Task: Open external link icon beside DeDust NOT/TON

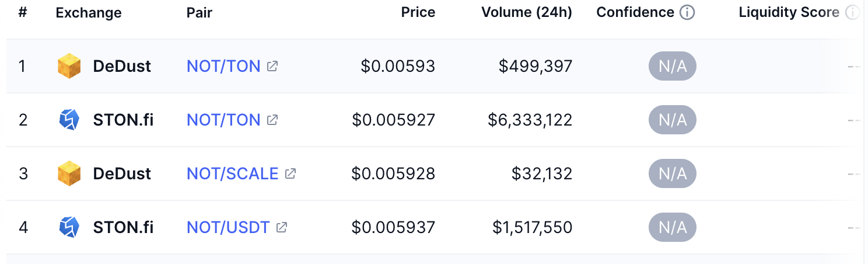Action: (272, 66)
